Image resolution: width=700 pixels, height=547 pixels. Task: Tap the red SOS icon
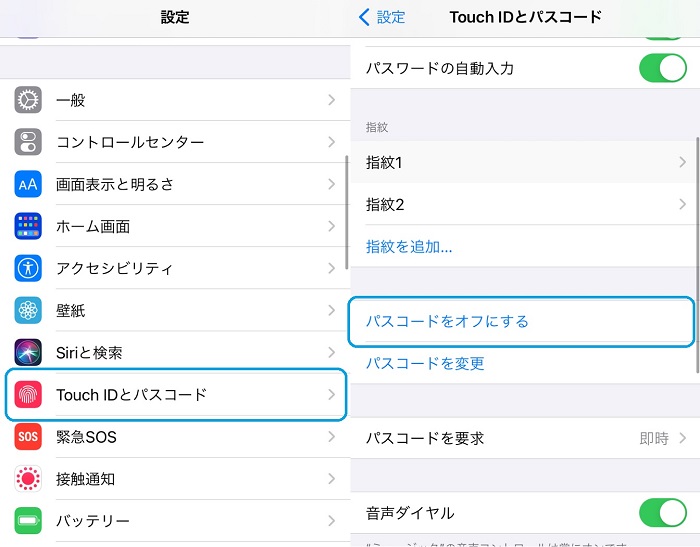(x=28, y=436)
